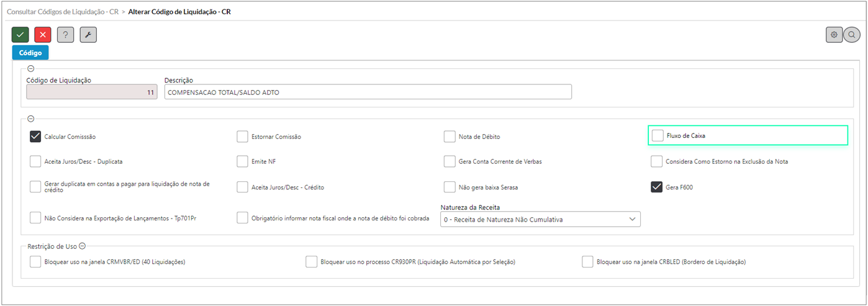The height and width of the screenshot is (306, 868).
Task: Collapse the checkbox options section
Action: (31, 119)
